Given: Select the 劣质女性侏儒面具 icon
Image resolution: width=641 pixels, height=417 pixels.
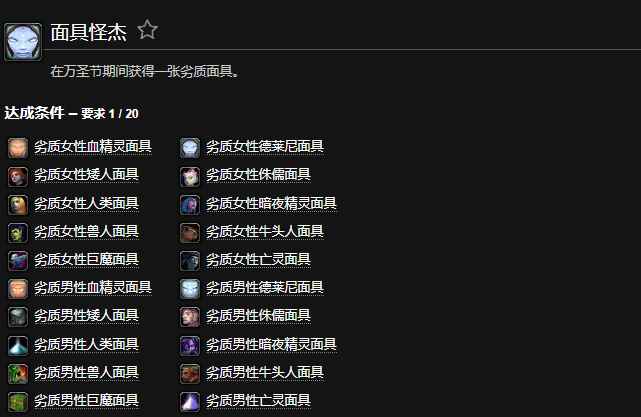Looking at the screenshot, I should pos(190,176).
